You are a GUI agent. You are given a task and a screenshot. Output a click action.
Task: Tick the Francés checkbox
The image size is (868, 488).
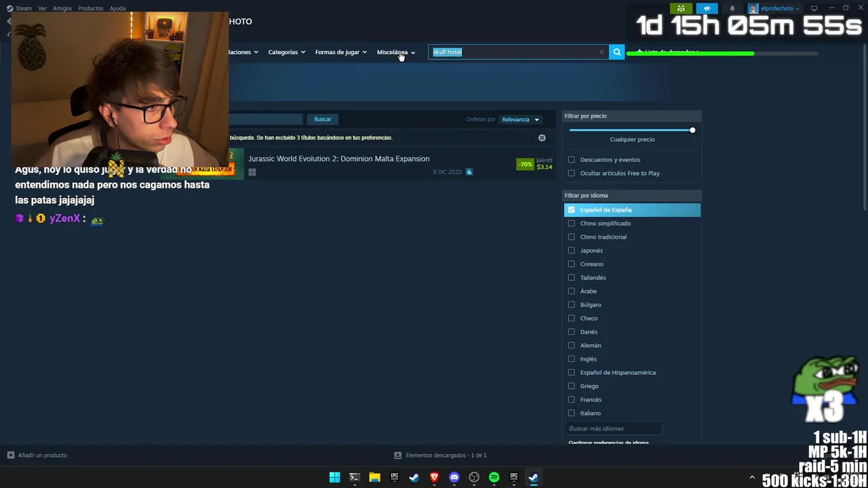572,400
